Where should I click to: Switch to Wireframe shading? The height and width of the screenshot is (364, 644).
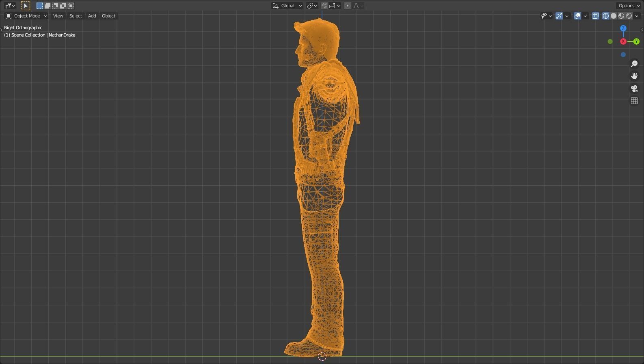click(x=606, y=16)
